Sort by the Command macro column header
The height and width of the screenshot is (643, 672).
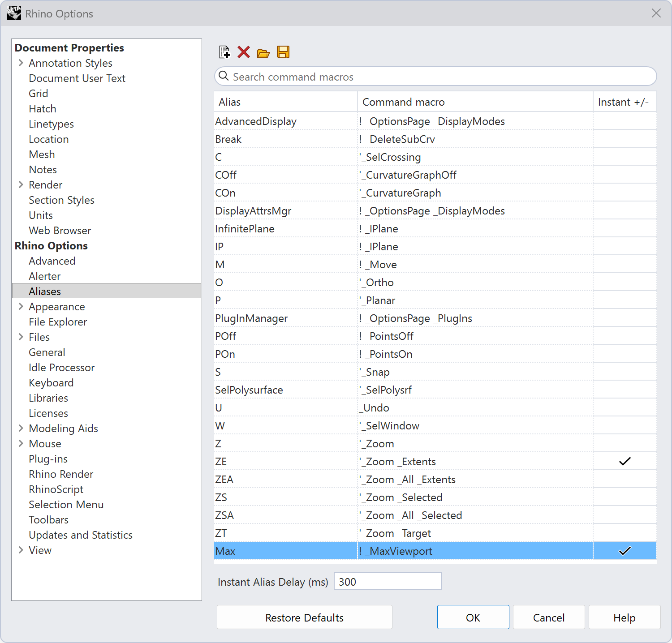click(475, 102)
